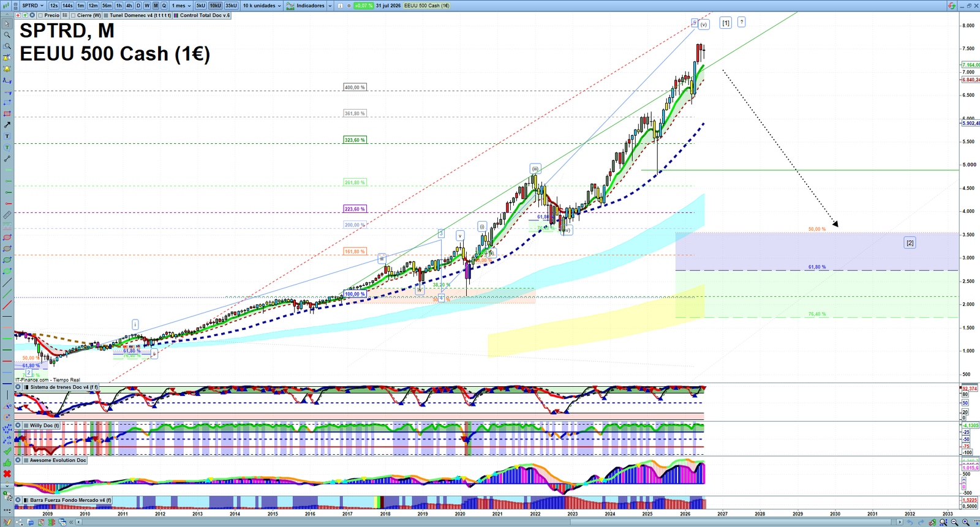Toggle the 10kU units button
The height and width of the screenshot is (527, 980).
click(x=216, y=6)
